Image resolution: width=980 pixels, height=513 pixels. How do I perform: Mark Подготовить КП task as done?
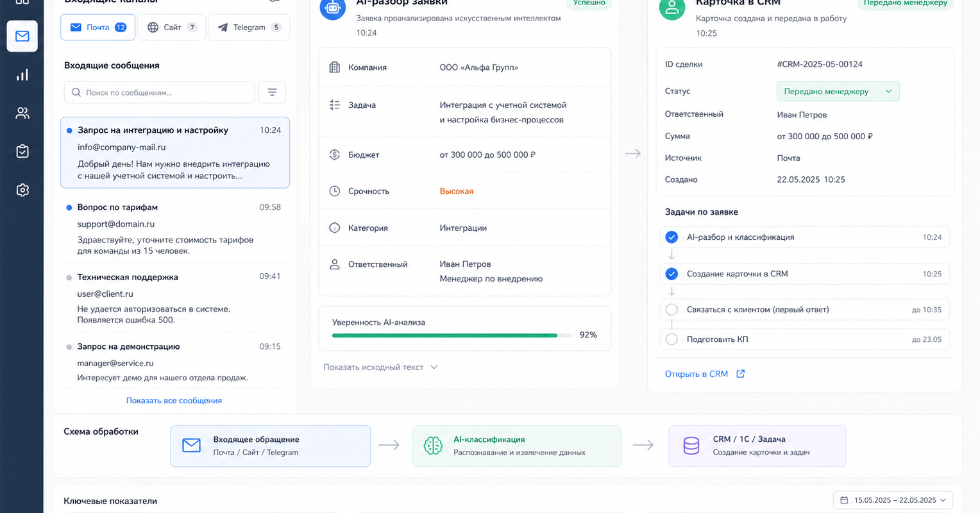tap(672, 339)
